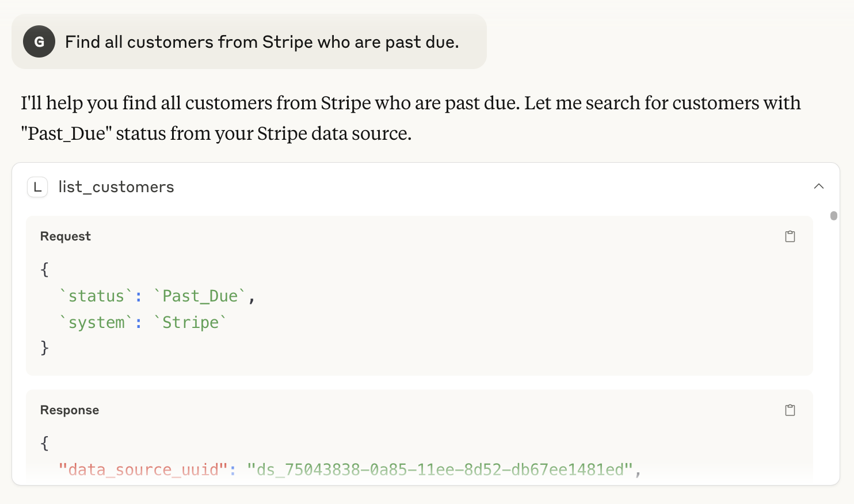Click the `status`: `Past_Due` line

point(157,296)
